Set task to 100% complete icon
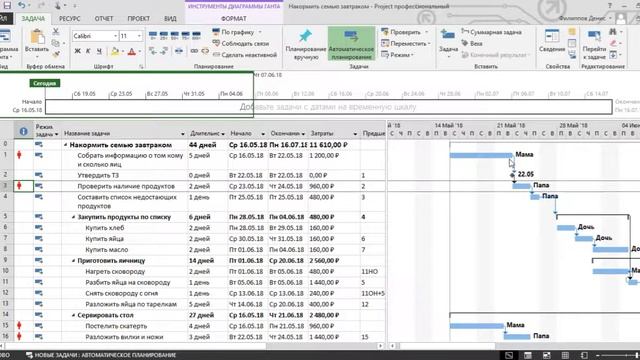The height and width of the screenshot is (360, 640). tap(196, 36)
